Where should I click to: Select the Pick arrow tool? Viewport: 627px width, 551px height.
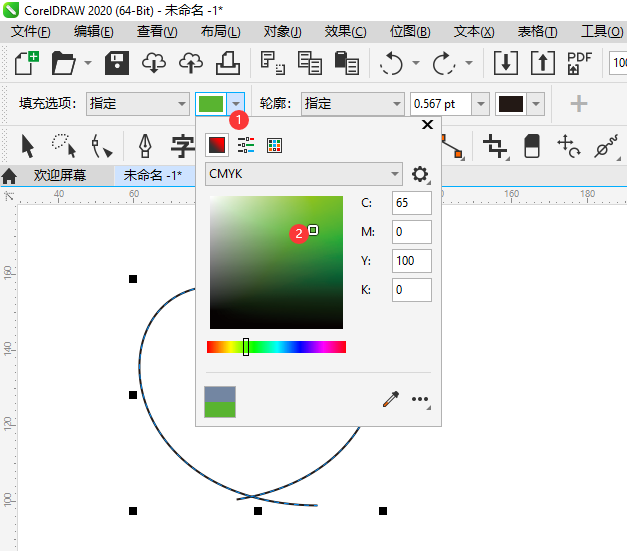pyautogui.click(x=27, y=146)
